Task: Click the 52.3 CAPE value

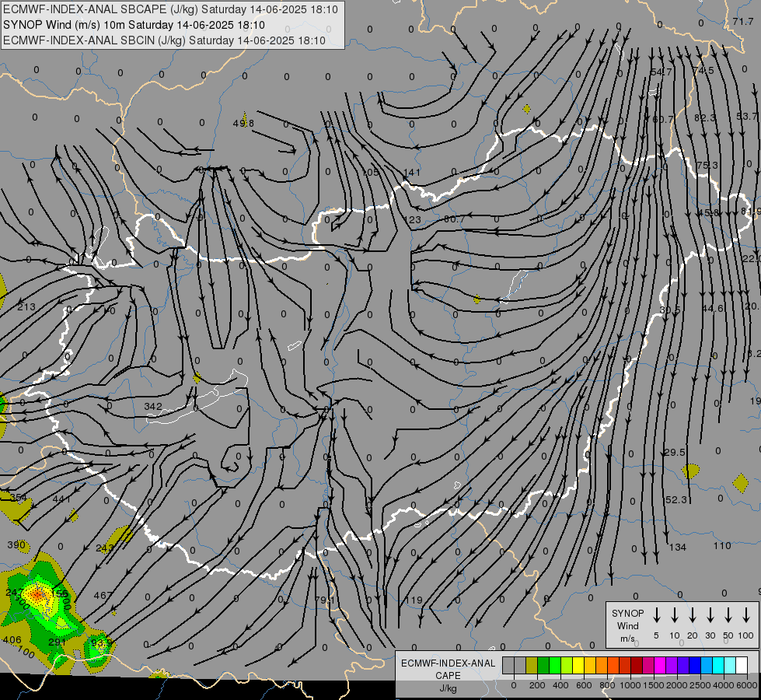Action: (x=676, y=499)
